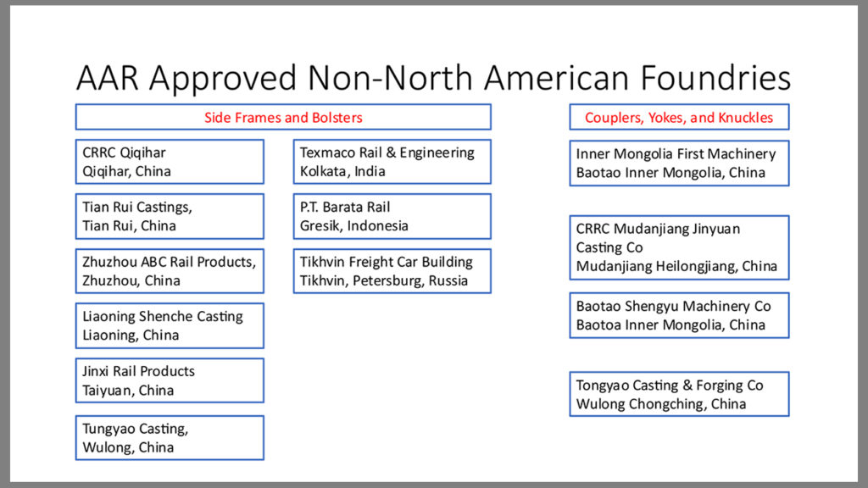
Task: Click the Tongyao Casting & Forging Co box
Action: (679, 394)
